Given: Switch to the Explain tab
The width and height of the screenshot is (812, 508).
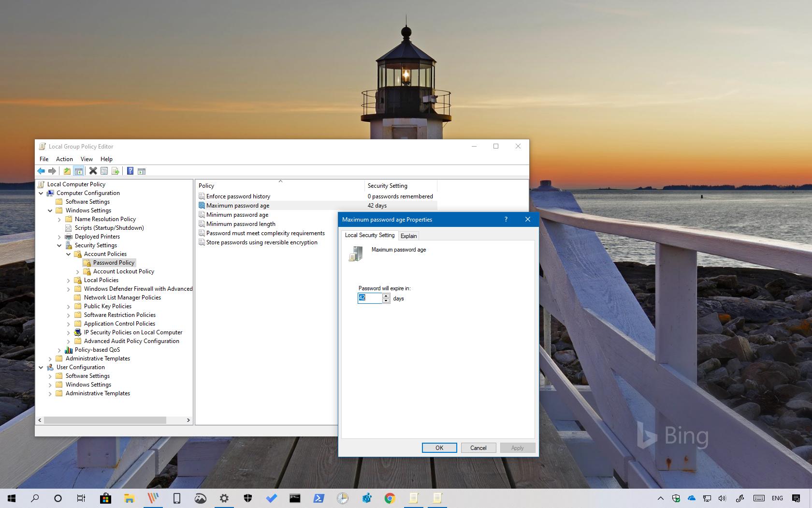Looking at the screenshot, I should [408, 236].
